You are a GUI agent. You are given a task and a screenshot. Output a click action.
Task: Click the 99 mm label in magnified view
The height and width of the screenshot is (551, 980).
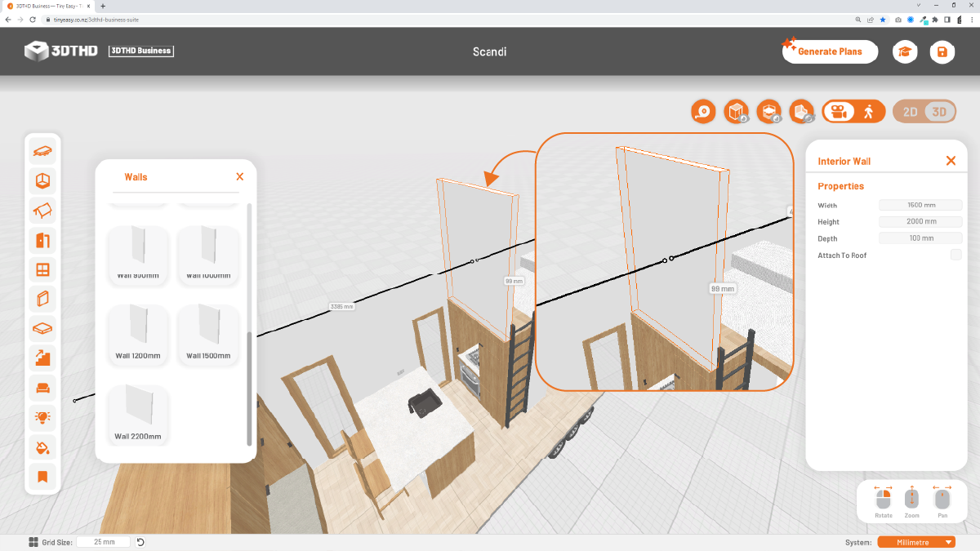click(722, 288)
